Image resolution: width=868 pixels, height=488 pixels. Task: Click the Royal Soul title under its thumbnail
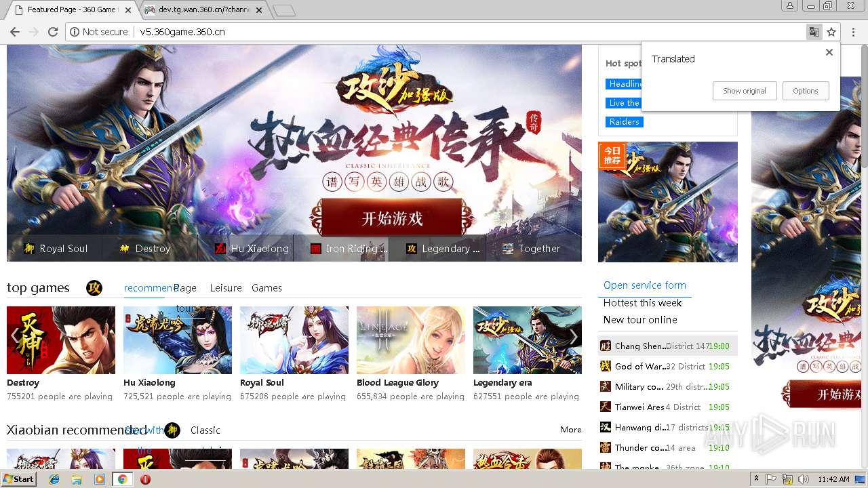point(262,383)
